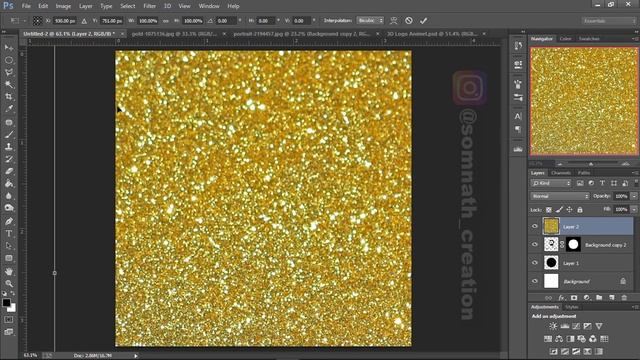Screen dimensions: 640x360
Task: Open the Filter menu
Action: click(149, 6)
